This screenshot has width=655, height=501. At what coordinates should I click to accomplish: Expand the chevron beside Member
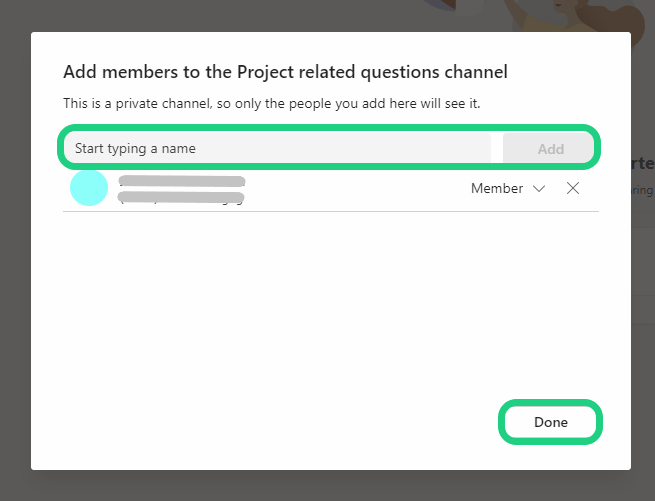click(539, 188)
